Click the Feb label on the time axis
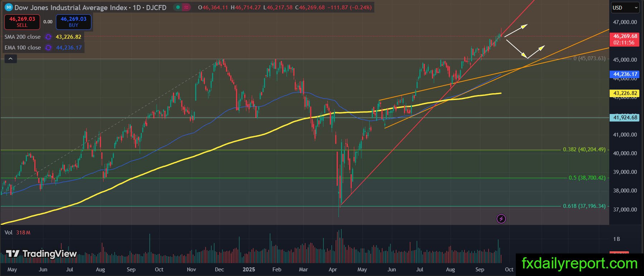Screen dimensions: 644x276 tap(277, 270)
